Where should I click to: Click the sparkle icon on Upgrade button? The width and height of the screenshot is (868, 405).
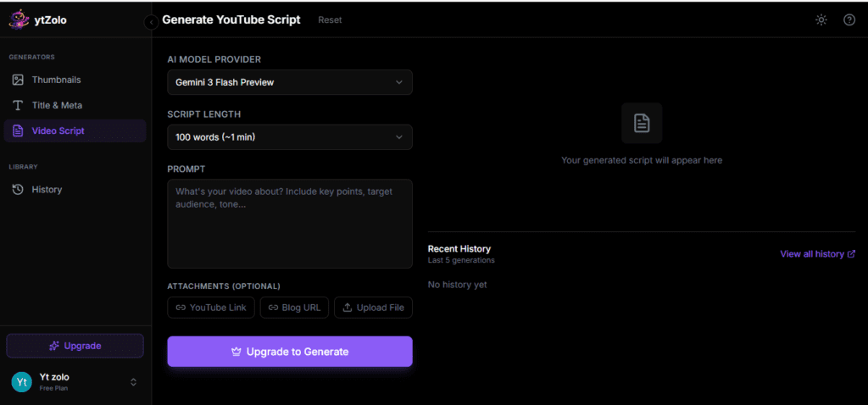54,346
